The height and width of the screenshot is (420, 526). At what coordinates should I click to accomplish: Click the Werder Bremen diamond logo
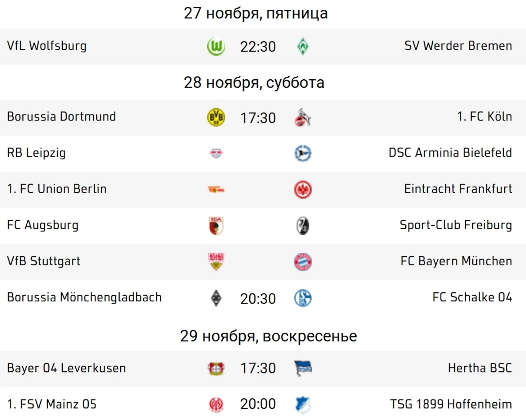point(303,47)
